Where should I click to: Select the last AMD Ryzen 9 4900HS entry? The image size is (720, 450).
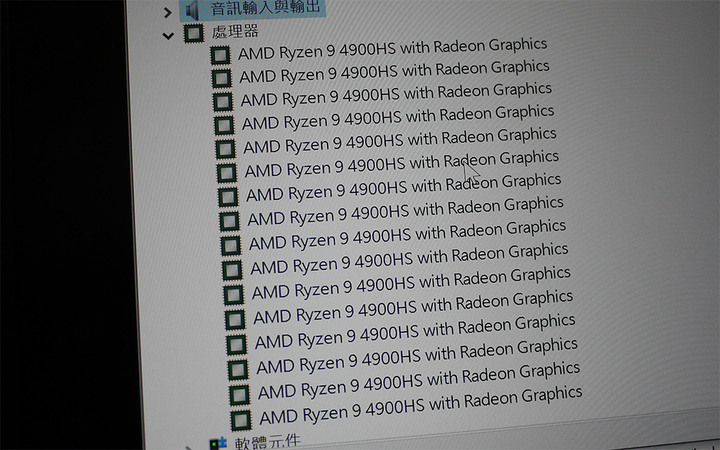[x=421, y=405]
